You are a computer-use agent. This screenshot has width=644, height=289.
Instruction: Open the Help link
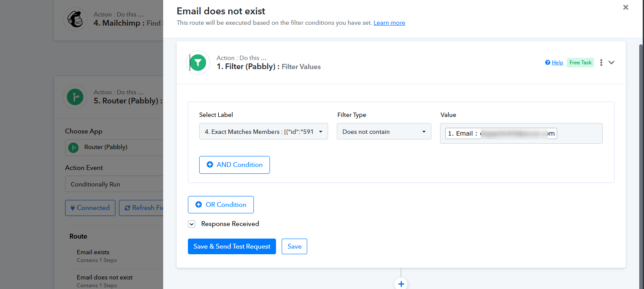(557, 63)
